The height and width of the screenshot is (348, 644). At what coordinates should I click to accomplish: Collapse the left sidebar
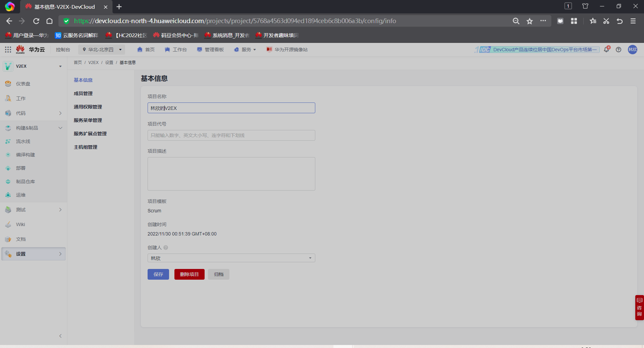coord(60,336)
